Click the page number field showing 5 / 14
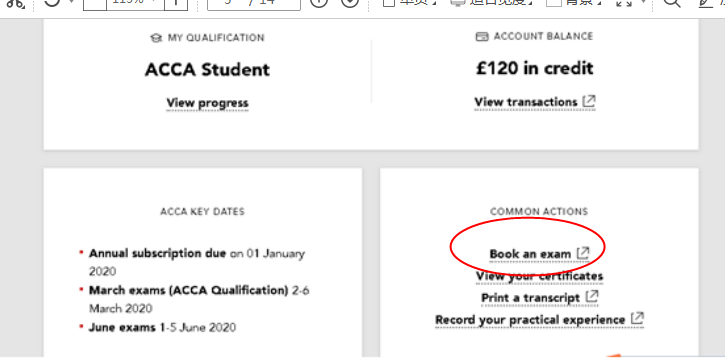 [x=253, y=4]
